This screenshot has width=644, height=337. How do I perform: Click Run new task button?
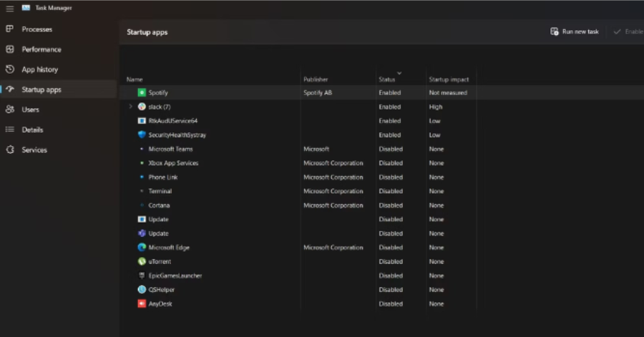575,31
